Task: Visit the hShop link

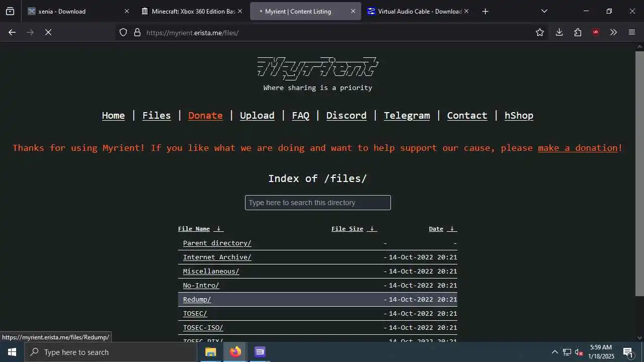Action: click(x=519, y=115)
